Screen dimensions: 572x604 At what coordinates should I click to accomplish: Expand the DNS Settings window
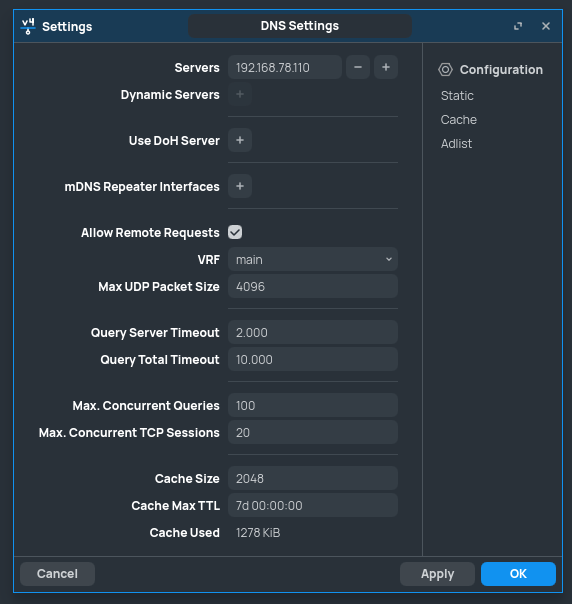tap(518, 26)
